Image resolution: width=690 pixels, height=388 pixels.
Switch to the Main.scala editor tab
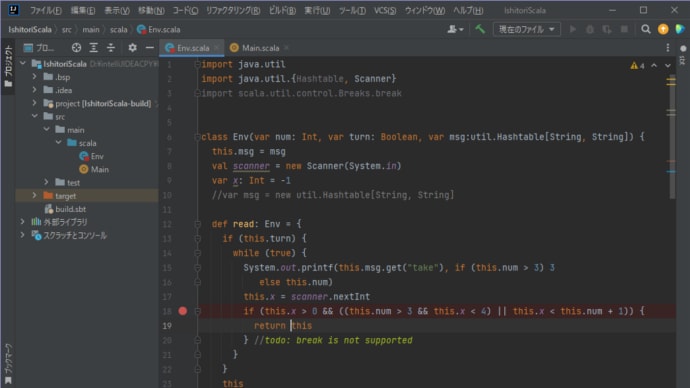(260, 48)
